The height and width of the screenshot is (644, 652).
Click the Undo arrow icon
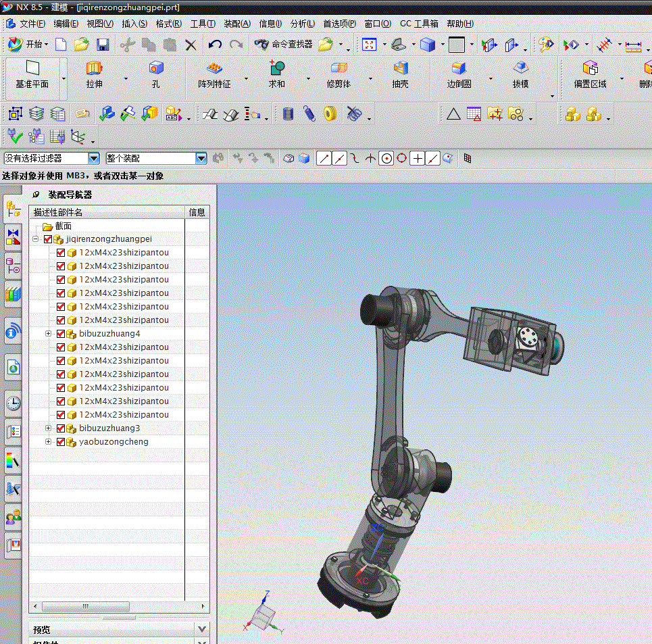(x=215, y=45)
